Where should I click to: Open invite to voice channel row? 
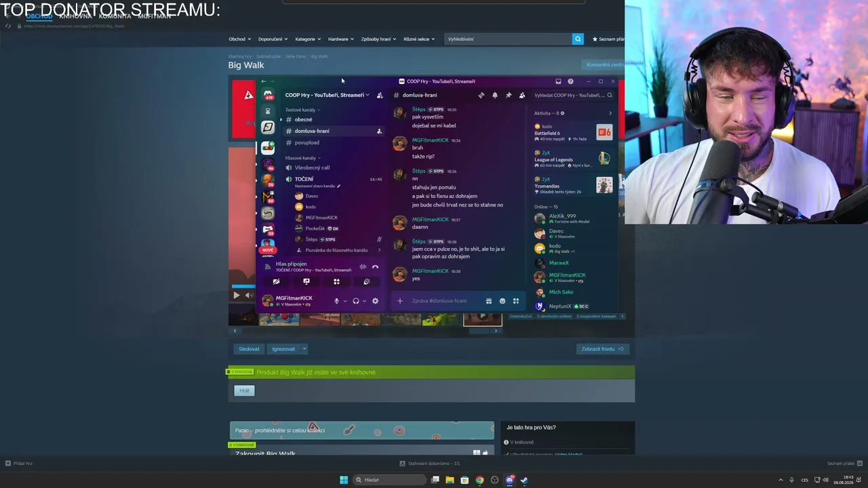tap(339, 250)
